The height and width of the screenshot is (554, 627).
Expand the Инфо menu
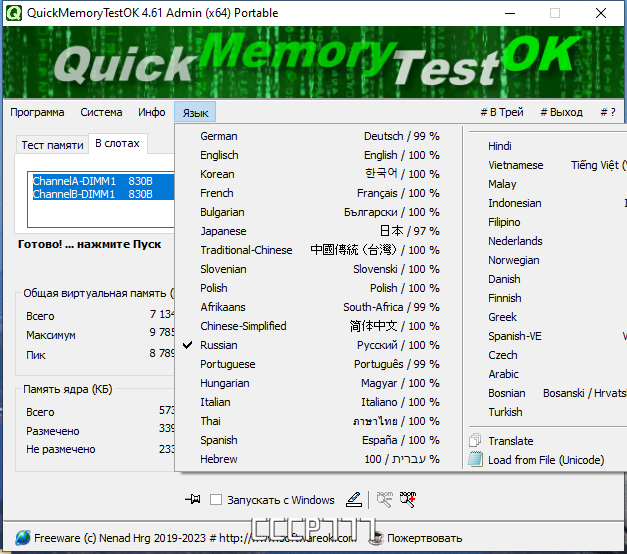(152, 112)
